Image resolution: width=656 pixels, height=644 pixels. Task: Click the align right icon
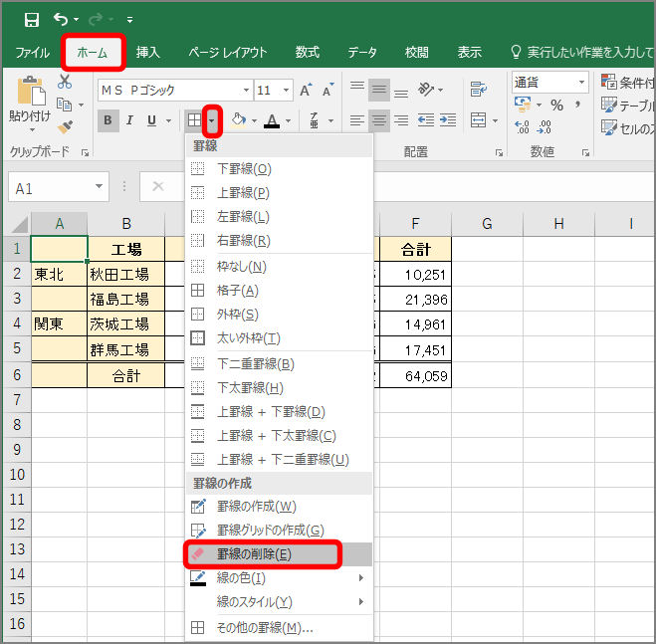click(x=401, y=120)
